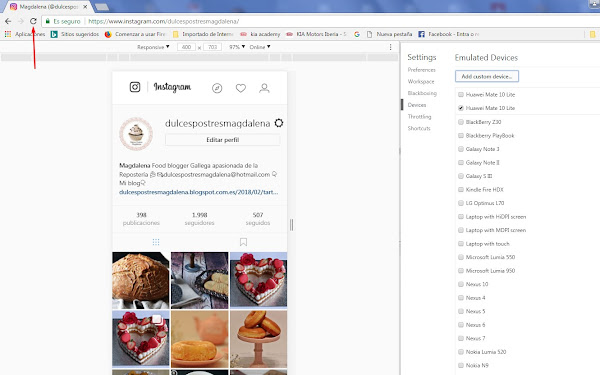Open profile settings gear next to username
Image resolution: width=600 pixels, height=375 pixels.
click(x=279, y=123)
